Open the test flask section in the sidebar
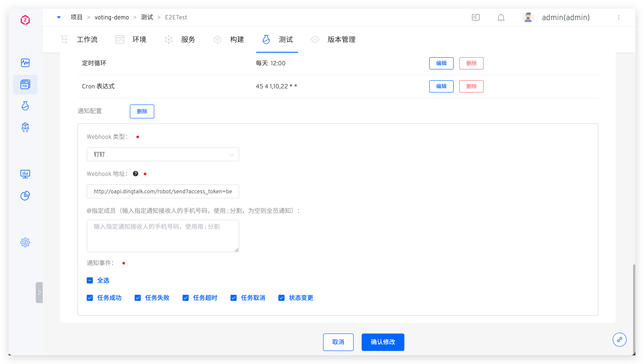The image size is (644, 364). coord(25,106)
